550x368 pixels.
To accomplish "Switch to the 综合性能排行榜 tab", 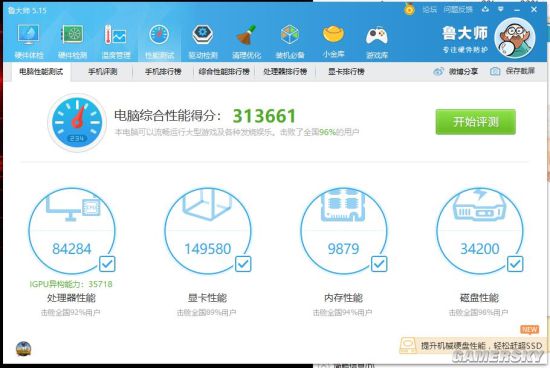I will pos(224,72).
